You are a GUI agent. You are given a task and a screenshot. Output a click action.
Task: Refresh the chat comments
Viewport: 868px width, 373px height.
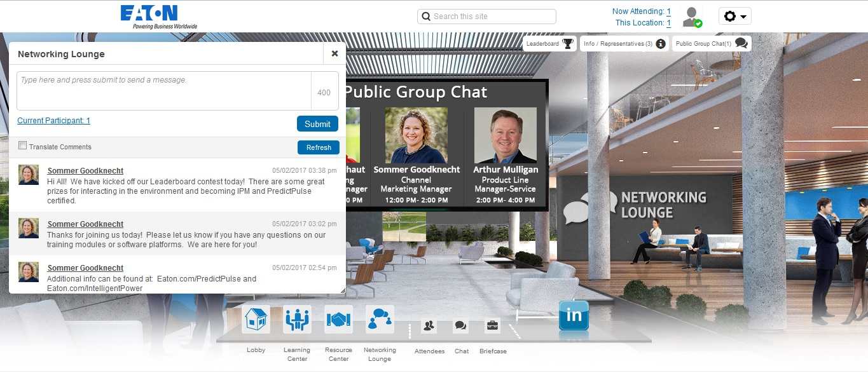(318, 147)
